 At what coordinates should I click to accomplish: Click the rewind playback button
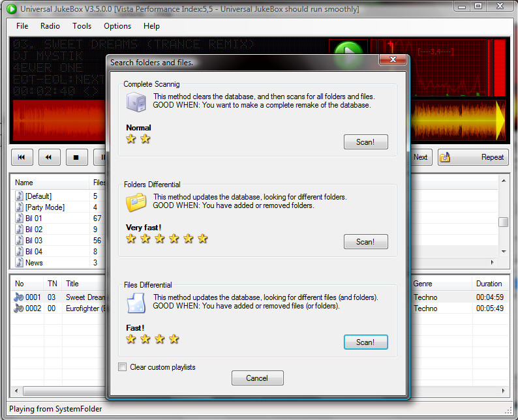click(49, 157)
